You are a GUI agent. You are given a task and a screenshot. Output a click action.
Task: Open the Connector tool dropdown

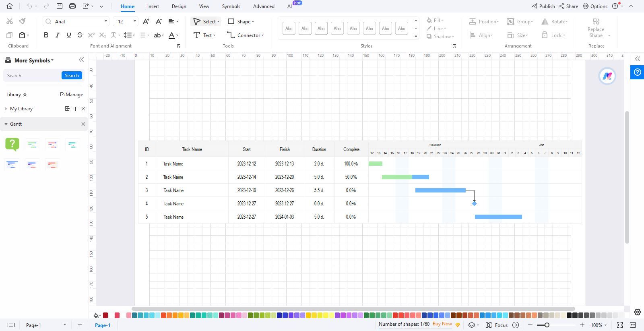[262, 35]
